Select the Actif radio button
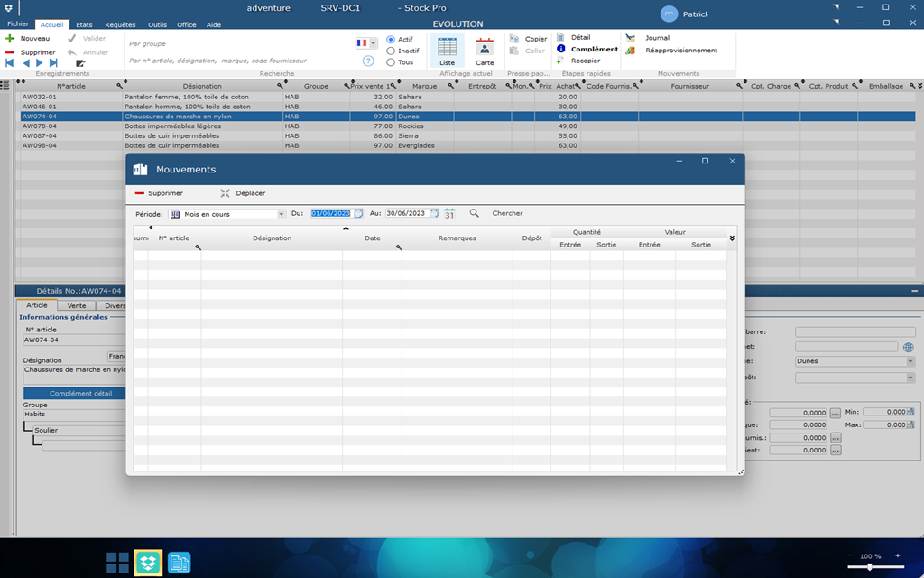 [391, 40]
